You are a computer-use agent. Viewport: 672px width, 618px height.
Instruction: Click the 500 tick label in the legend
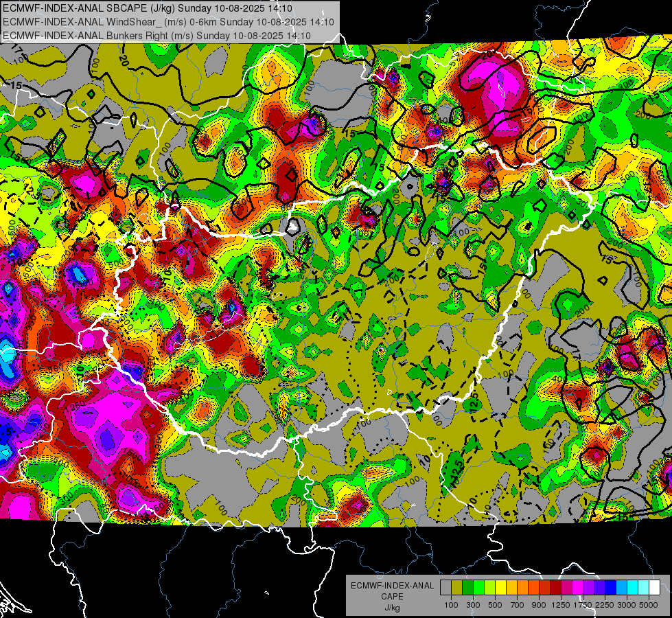495,606
